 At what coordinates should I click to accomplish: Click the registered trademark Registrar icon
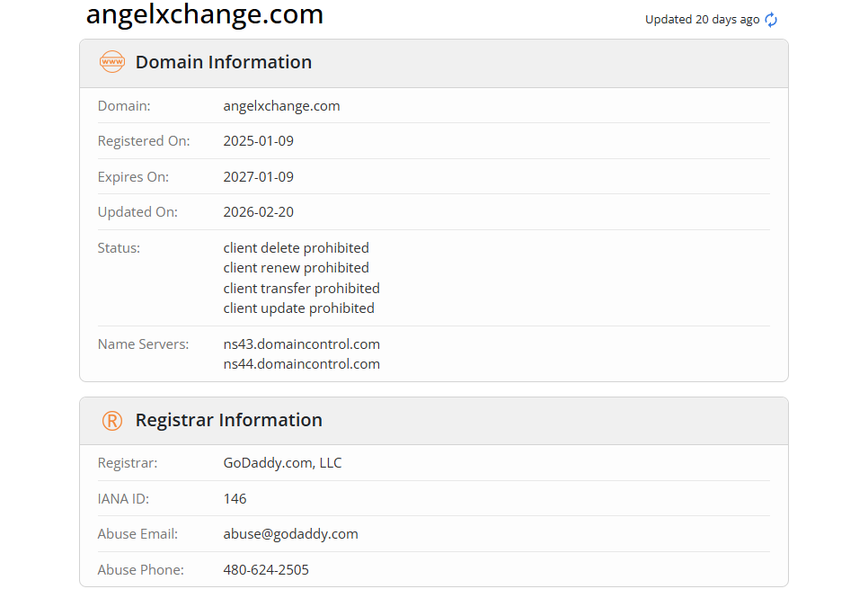coord(112,420)
